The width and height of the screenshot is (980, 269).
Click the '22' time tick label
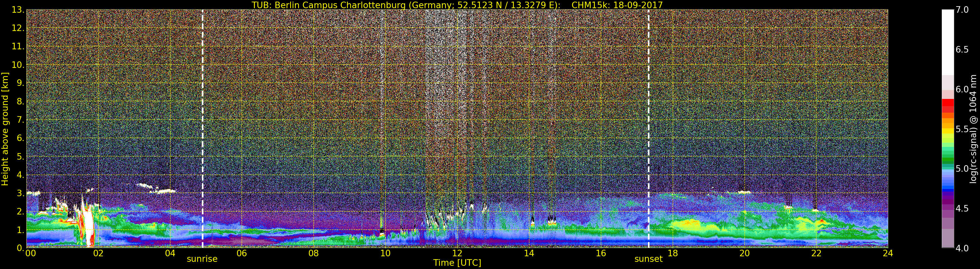816,253
